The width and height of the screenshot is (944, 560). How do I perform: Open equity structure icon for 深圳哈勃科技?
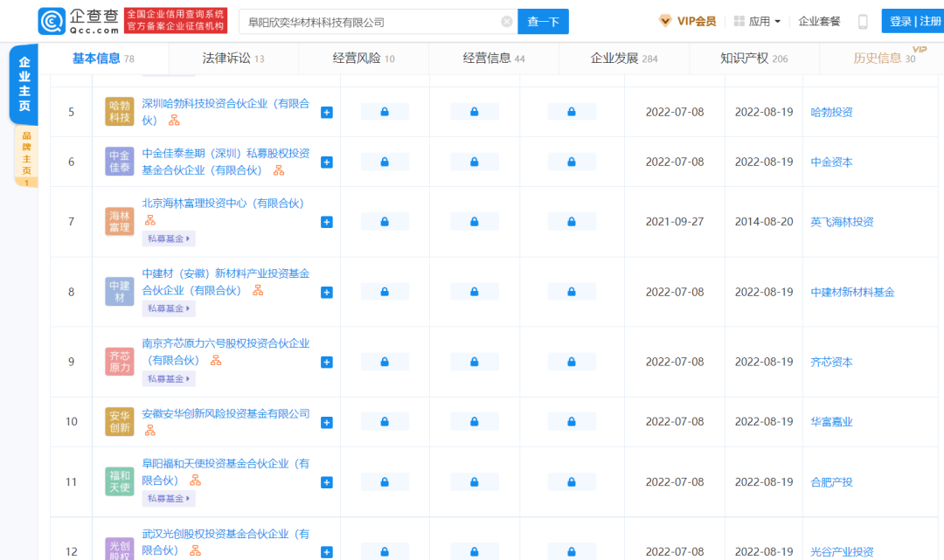174,121
